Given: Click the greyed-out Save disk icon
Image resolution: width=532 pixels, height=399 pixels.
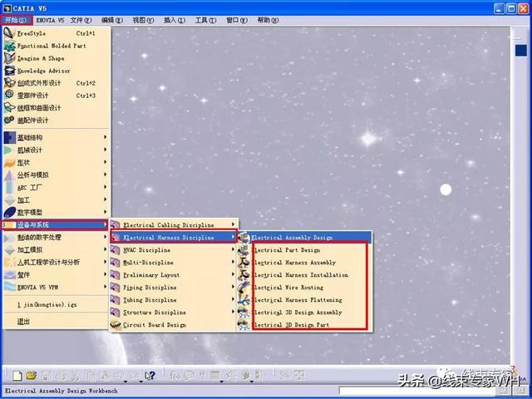Looking at the screenshot, I should (x=46, y=376).
